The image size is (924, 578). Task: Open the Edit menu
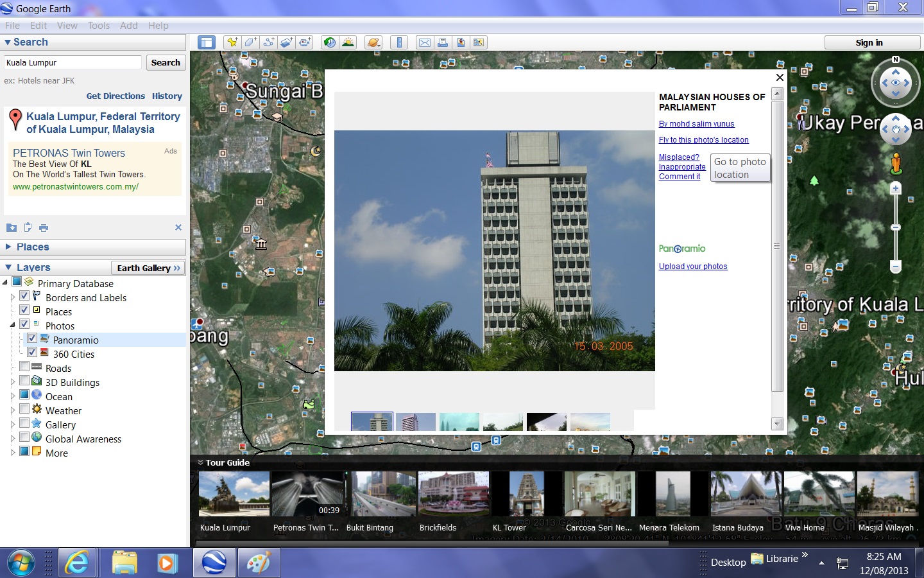pos(38,26)
